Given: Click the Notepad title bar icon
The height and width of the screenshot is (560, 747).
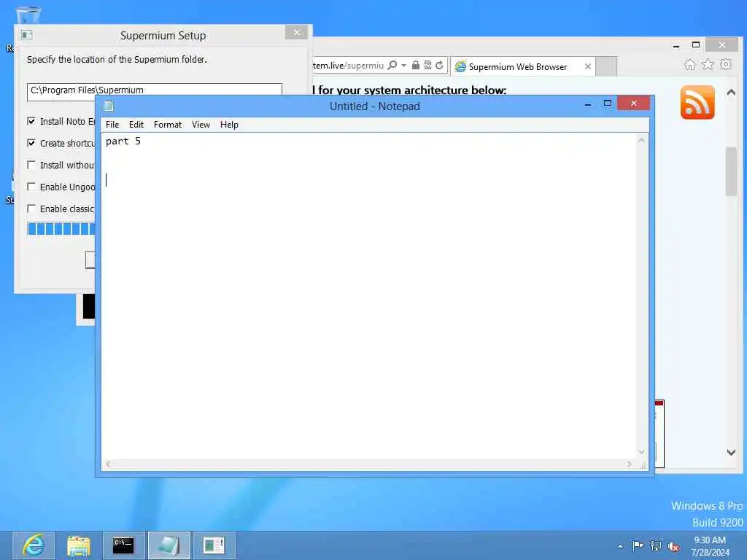Looking at the screenshot, I should coord(109,106).
